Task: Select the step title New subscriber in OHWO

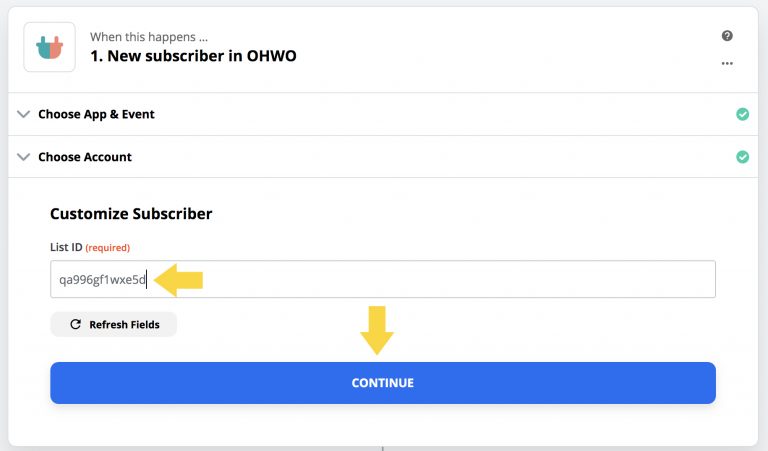Action: pos(193,56)
